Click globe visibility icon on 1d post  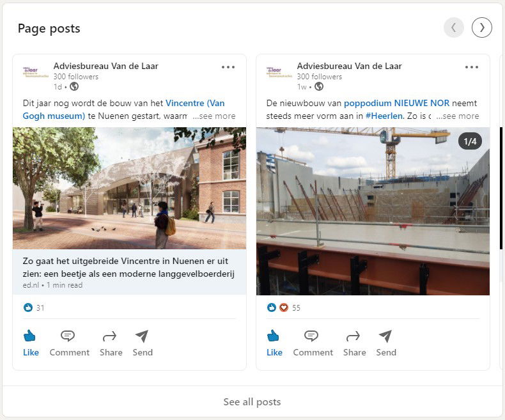click(x=74, y=86)
